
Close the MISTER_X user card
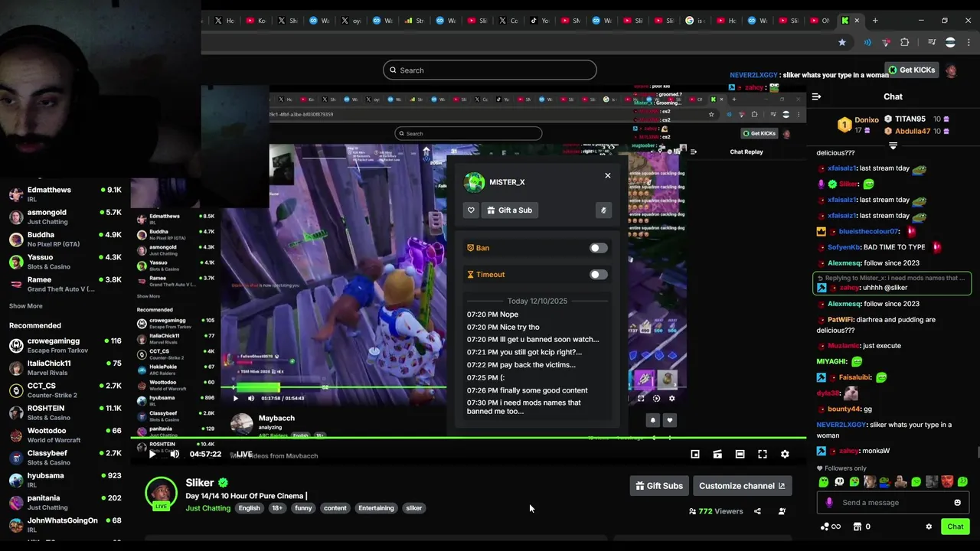point(608,175)
